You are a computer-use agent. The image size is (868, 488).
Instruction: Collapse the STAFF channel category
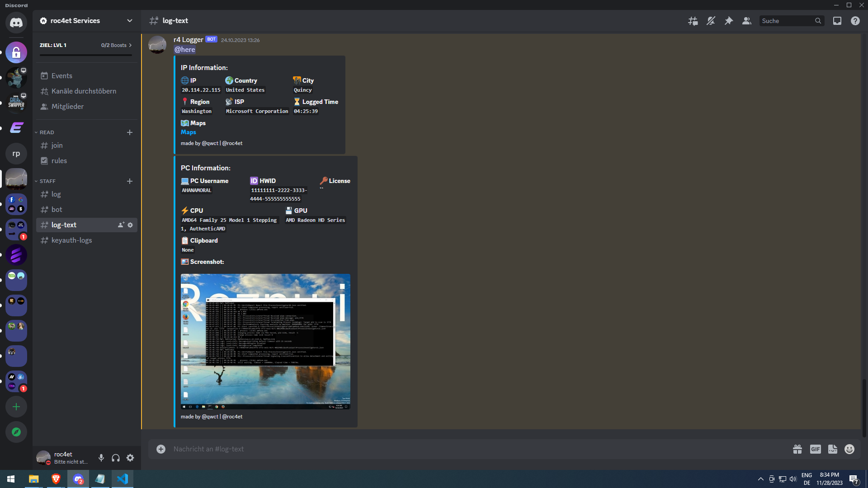coord(47,181)
